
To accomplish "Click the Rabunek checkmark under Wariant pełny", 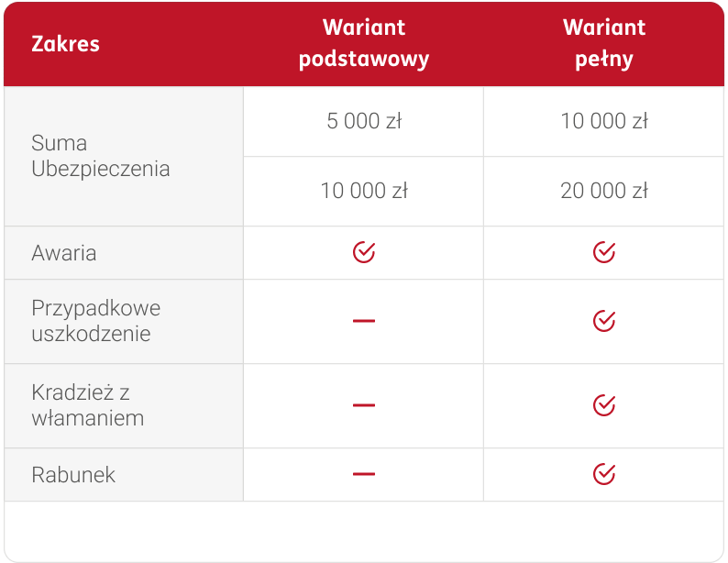I will pyautogui.click(x=603, y=474).
